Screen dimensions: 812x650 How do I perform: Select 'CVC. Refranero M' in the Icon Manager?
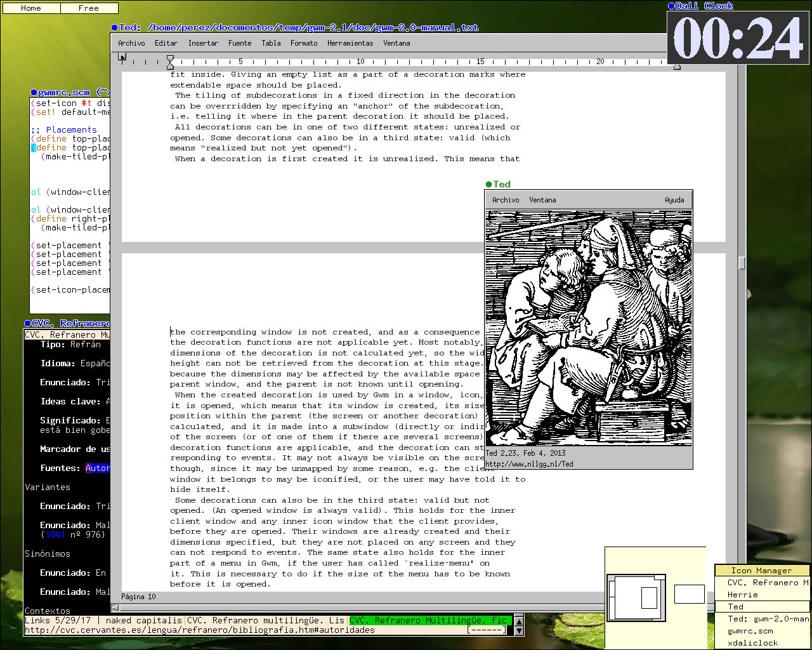tap(763, 583)
